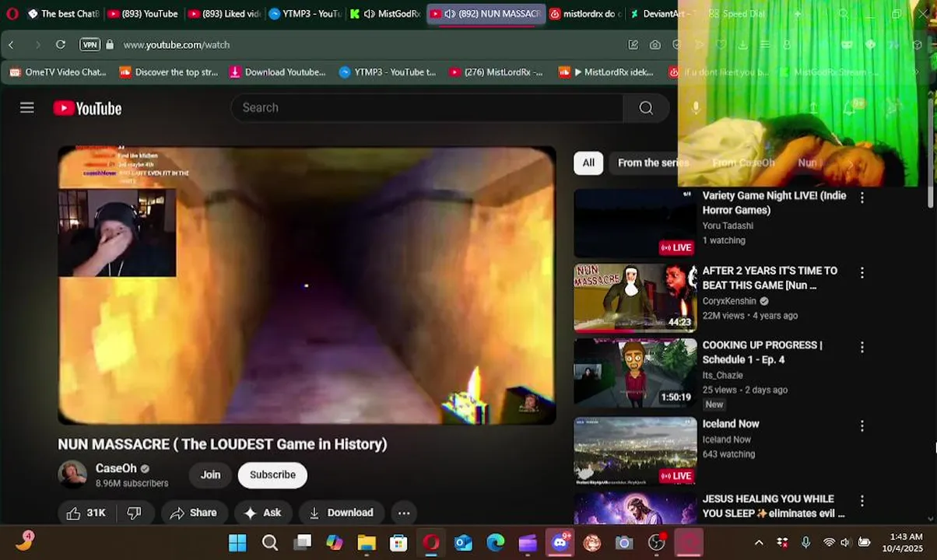Show hidden system tray icons
The height and width of the screenshot is (560, 937).
click(x=759, y=542)
